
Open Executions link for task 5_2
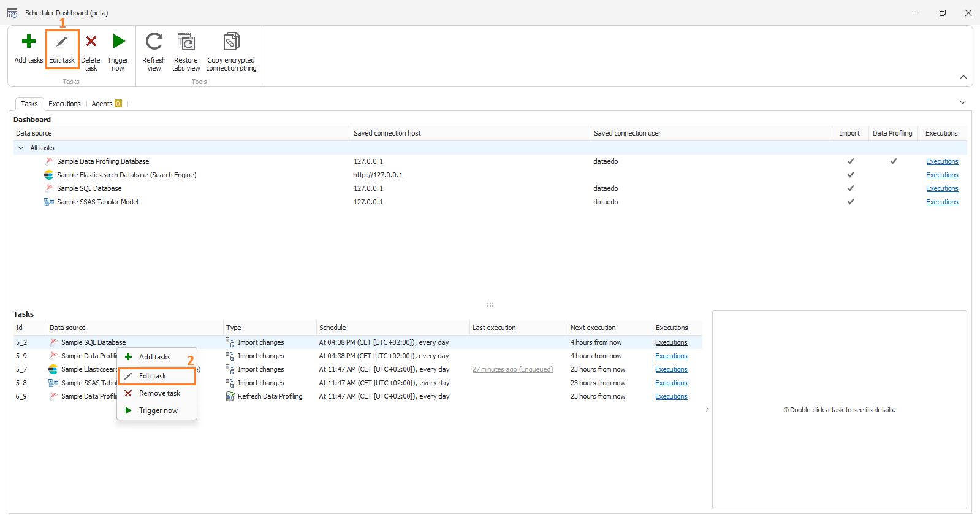point(671,342)
